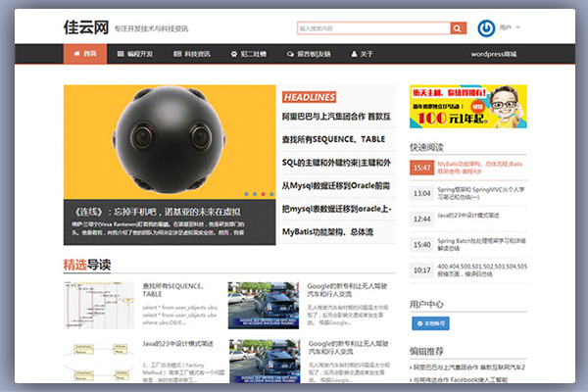Click the person icon beside 关于
This screenshot has width=588, height=392.
pyautogui.click(x=354, y=54)
